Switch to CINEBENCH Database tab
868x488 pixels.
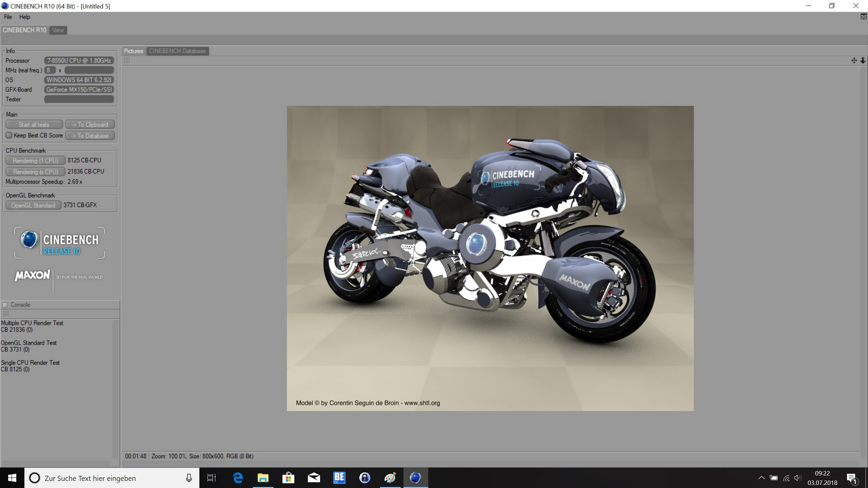[177, 51]
